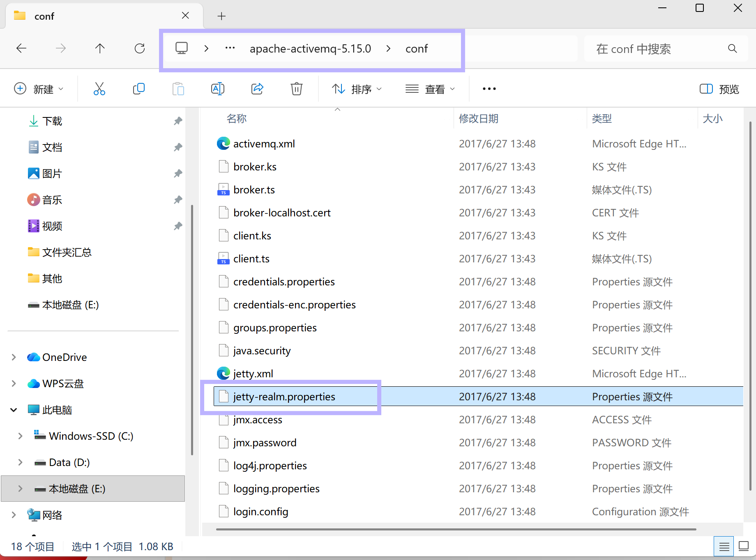Select the jmx.password file
The height and width of the screenshot is (560, 756).
[265, 443]
